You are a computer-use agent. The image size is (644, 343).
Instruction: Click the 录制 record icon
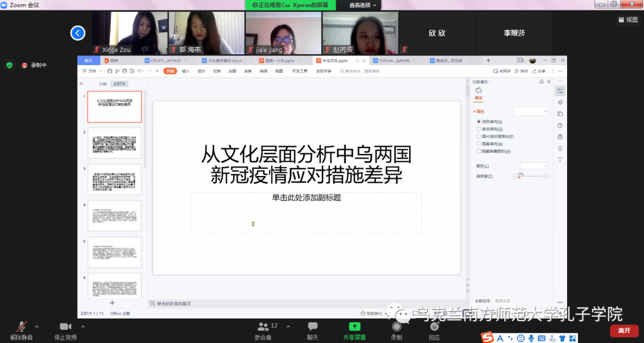(397, 326)
